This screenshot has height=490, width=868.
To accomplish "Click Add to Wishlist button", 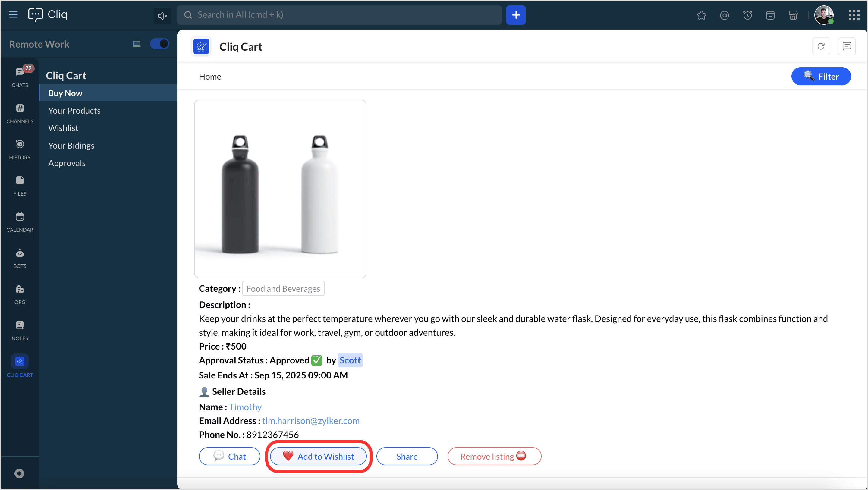I will pos(318,456).
